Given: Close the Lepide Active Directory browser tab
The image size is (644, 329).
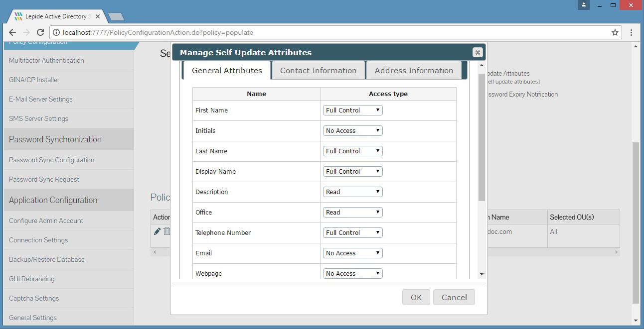Looking at the screenshot, I should (98, 16).
